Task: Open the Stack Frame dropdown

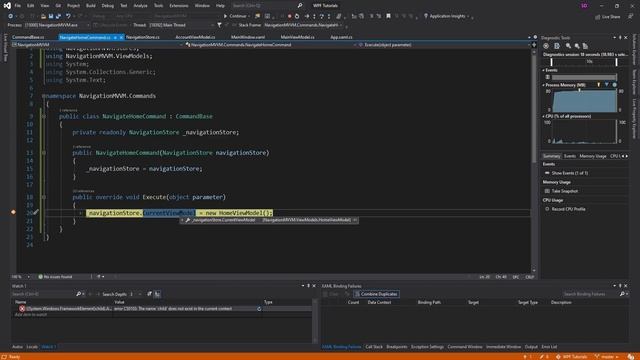Action: (x=303, y=25)
